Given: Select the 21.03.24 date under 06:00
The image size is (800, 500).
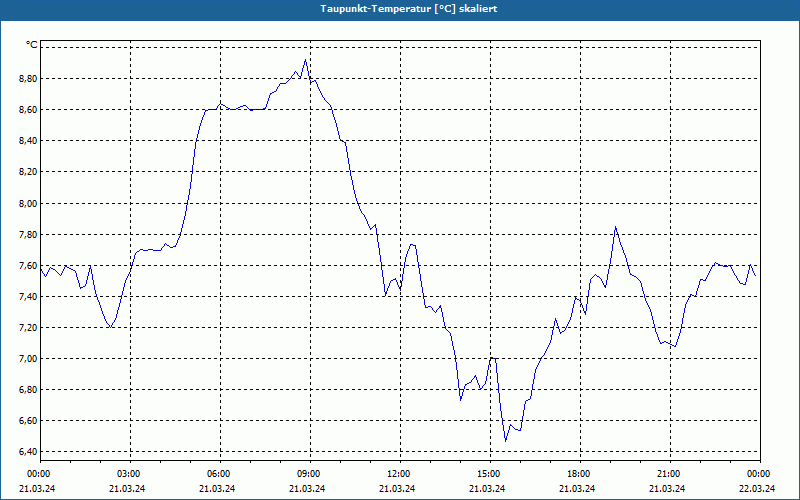Looking at the screenshot, I should point(217,488).
